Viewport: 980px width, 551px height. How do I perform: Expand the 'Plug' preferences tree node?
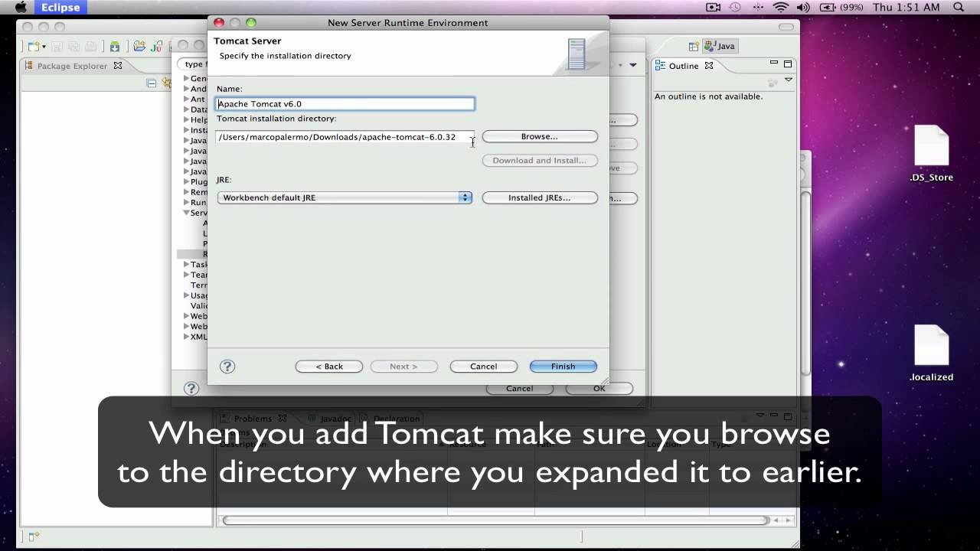tap(186, 182)
